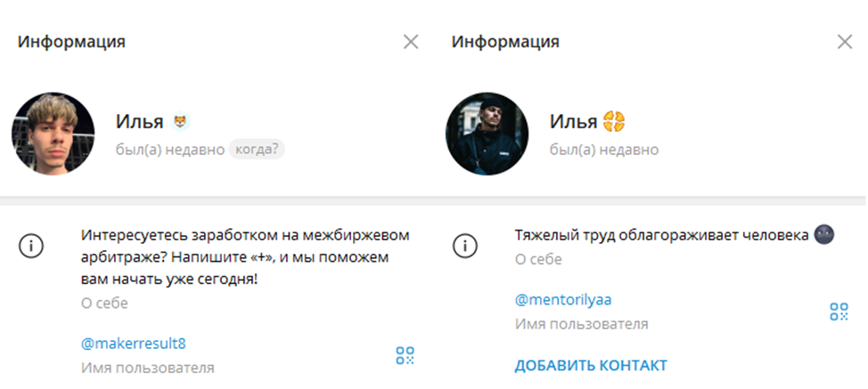868x389 pixels.
Task: Click the arbitrage bio text about «+»
Action: (245, 257)
